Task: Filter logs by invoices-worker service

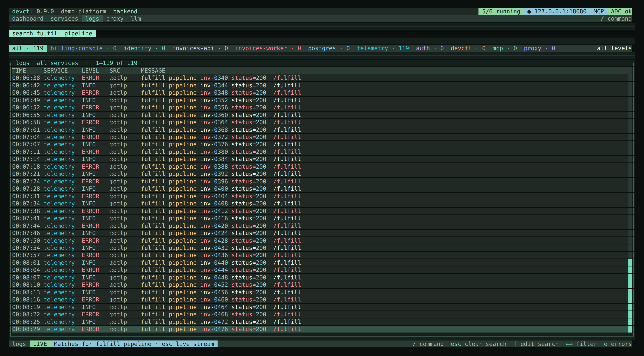Action: tap(268, 48)
